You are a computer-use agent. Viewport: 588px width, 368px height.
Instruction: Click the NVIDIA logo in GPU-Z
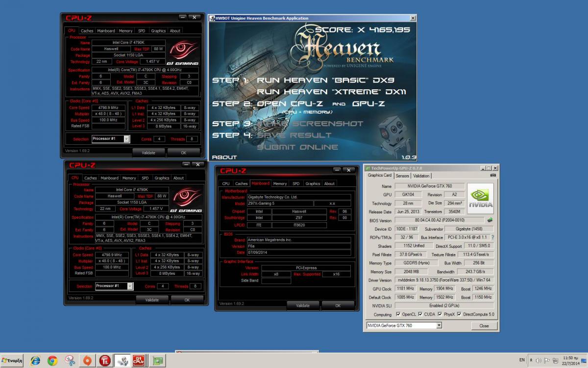pos(480,197)
